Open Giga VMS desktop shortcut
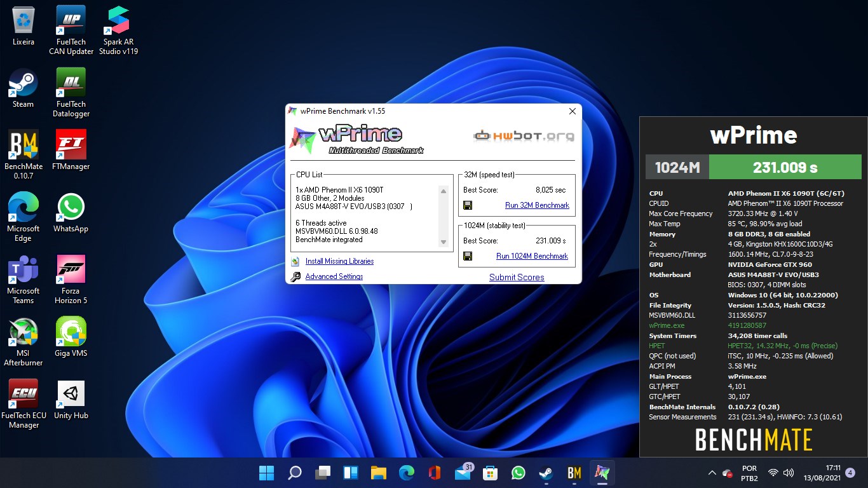This screenshot has width=868, height=488. pos(71,337)
